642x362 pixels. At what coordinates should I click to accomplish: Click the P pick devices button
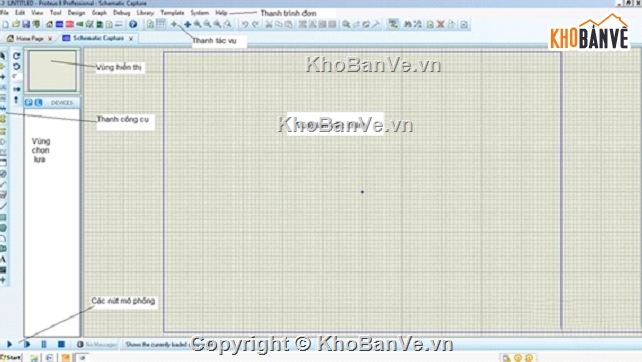pos(29,102)
